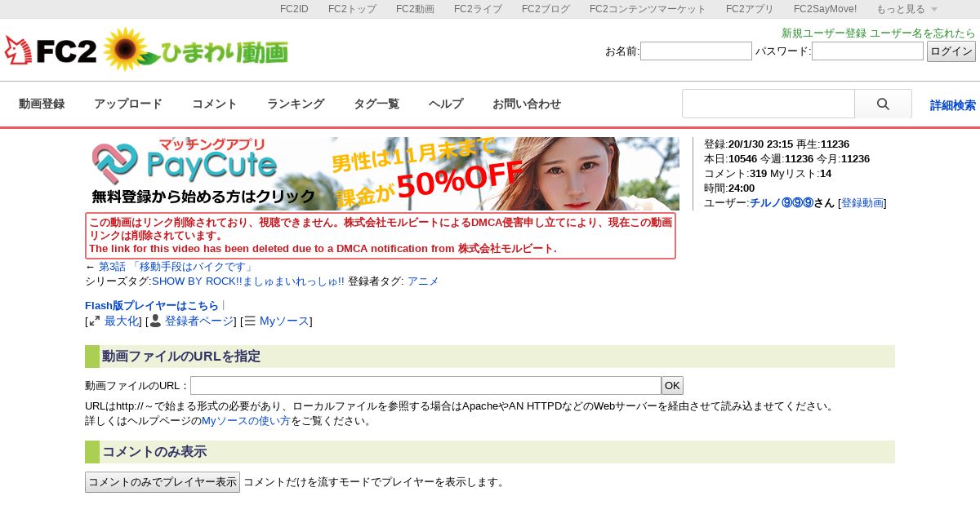
Task: Focus the site search box
Action: point(768,104)
